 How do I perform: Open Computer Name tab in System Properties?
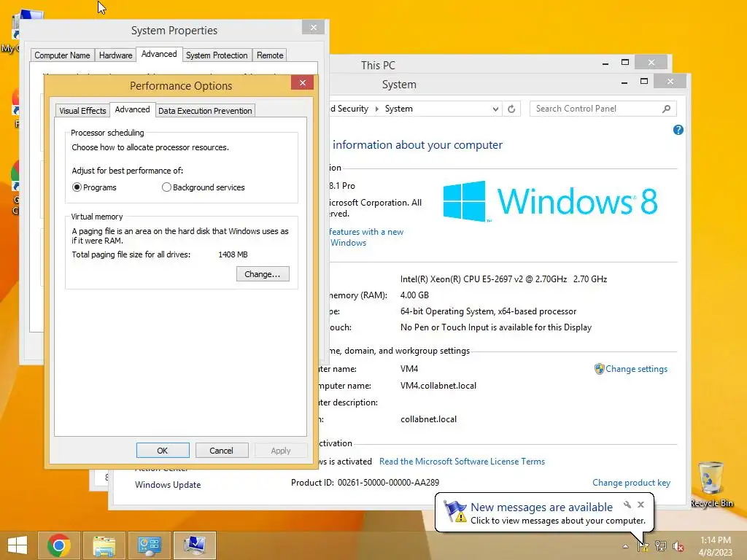[62, 55]
